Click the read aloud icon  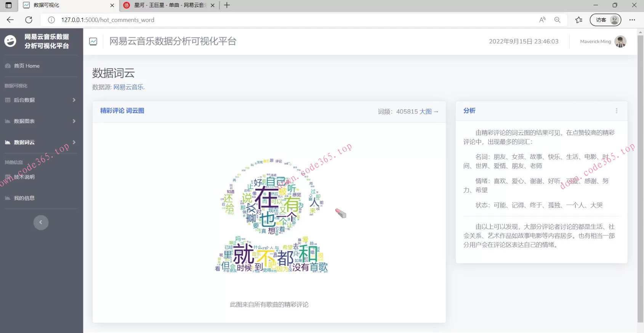pos(542,20)
